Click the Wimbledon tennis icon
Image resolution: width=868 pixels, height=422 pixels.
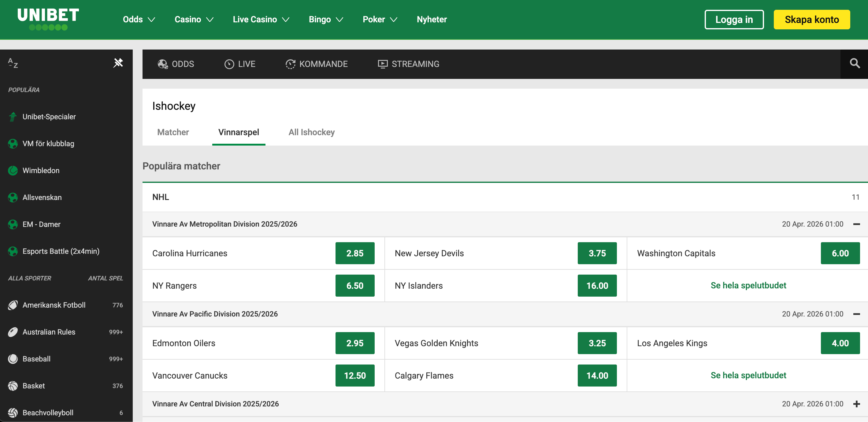13,170
